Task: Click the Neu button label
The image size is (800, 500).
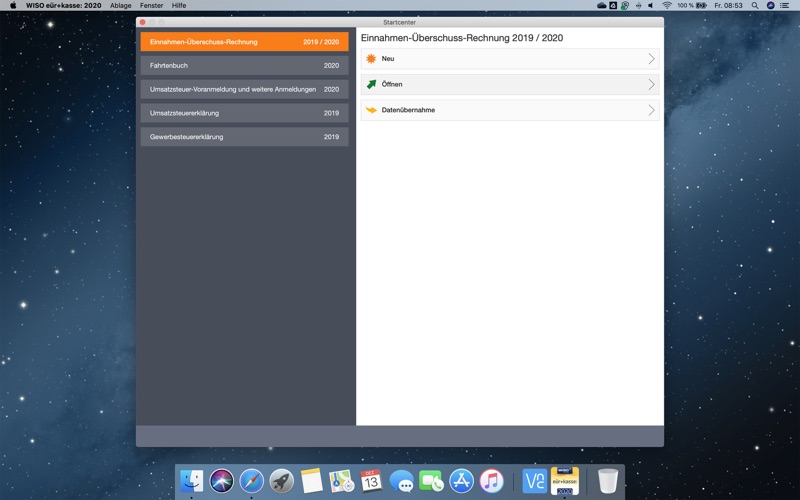Action: point(388,59)
